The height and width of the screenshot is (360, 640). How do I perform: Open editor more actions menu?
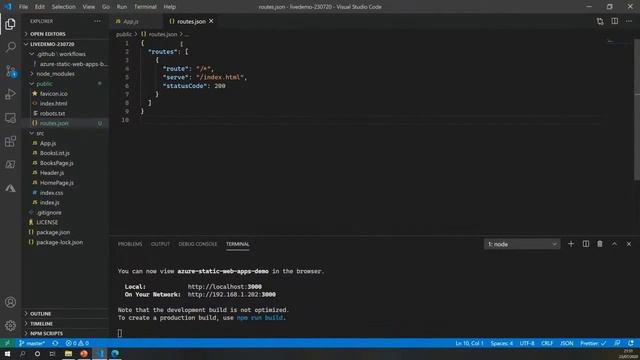(x=629, y=21)
